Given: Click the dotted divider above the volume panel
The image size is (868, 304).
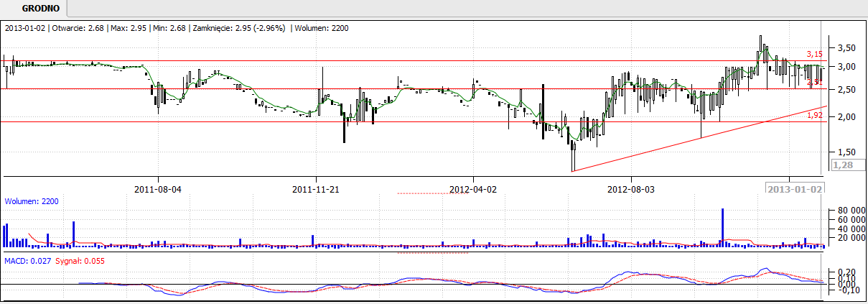Looking at the screenshot, I should click(x=432, y=193).
